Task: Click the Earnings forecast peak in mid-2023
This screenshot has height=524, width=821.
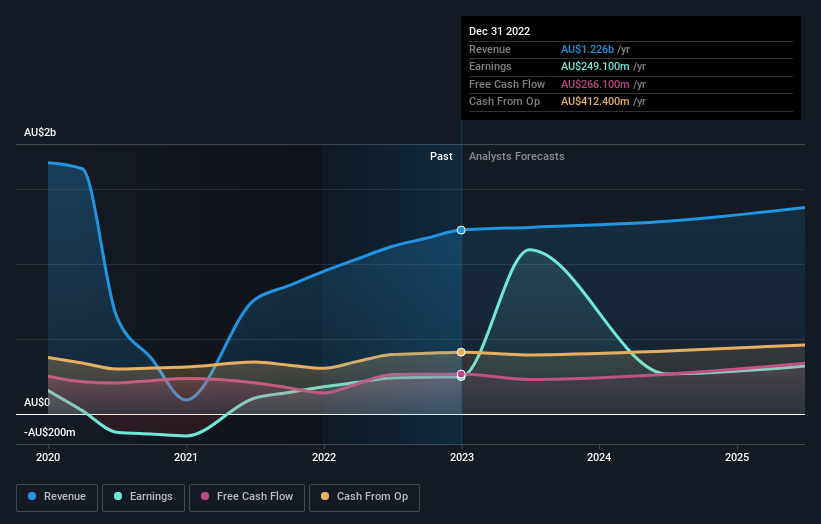Action: point(530,250)
